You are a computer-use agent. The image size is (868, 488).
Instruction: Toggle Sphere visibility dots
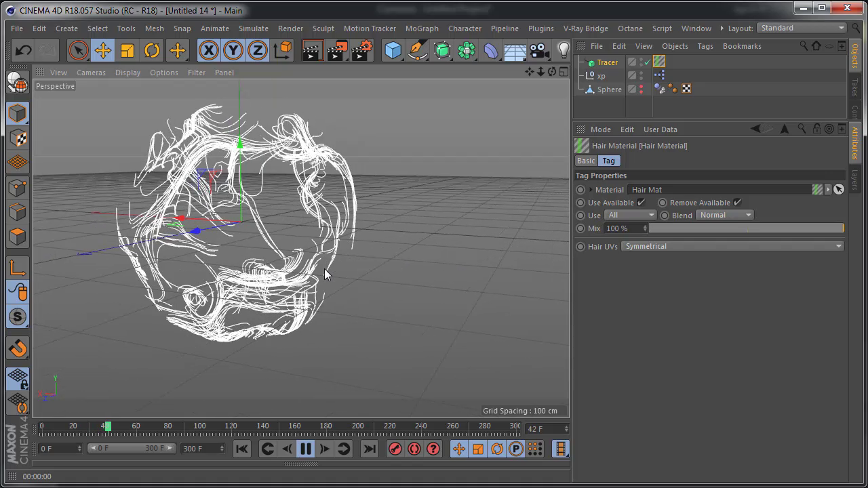click(642, 89)
